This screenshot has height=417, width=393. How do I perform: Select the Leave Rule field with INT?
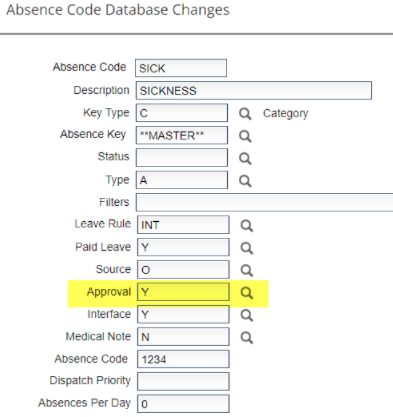point(183,225)
